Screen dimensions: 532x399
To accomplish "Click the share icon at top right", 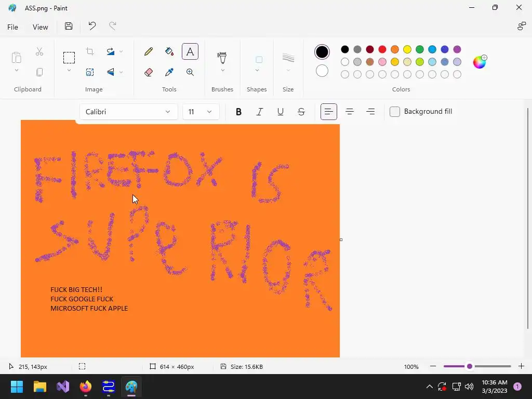I will [x=521, y=26].
